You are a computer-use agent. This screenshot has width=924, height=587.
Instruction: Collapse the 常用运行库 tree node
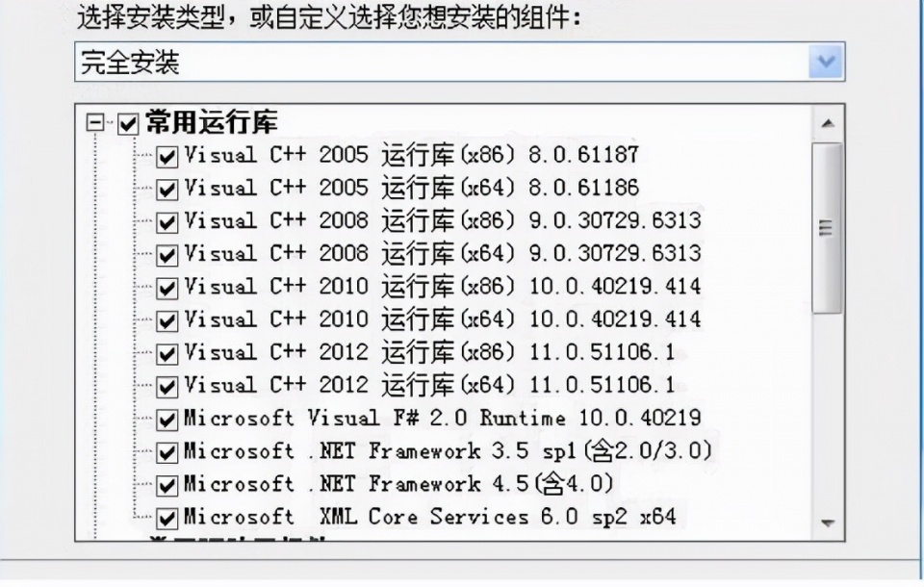point(95,122)
